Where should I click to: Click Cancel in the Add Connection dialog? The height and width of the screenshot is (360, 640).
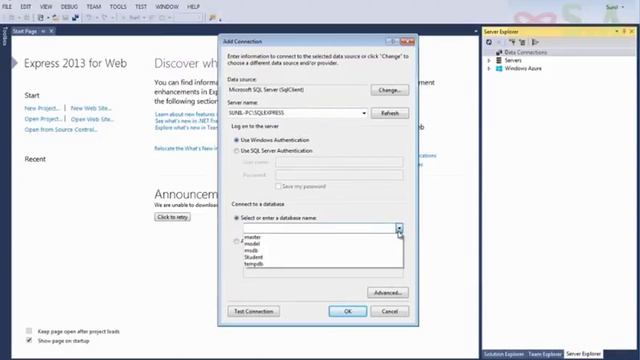click(389, 311)
